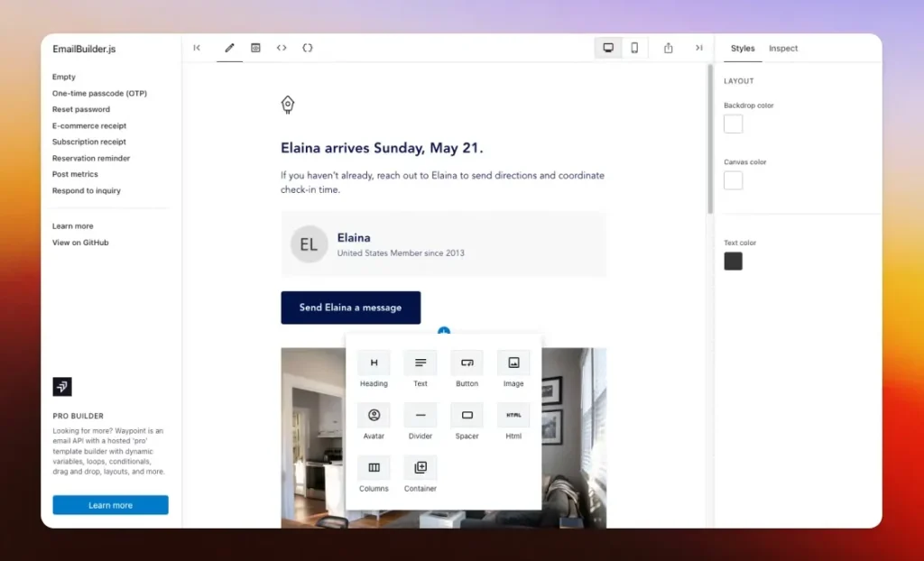Show the JSON output braces icon

click(308, 48)
